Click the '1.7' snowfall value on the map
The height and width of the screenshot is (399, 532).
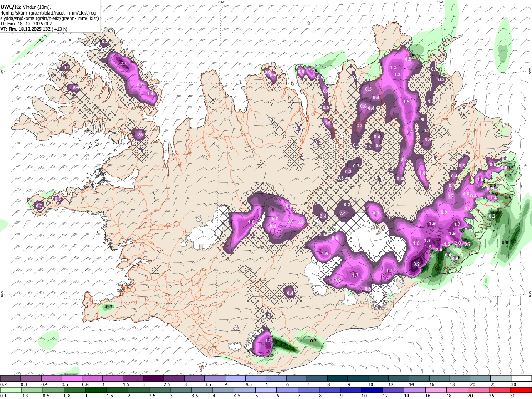pos(355,276)
